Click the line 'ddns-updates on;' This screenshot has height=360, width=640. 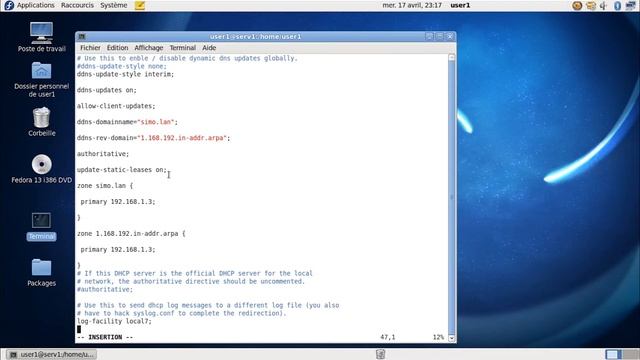[107, 90]
